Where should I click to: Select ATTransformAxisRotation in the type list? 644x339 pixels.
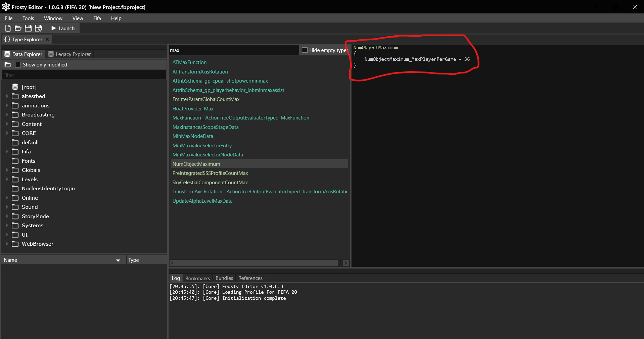click(x=200, y=72)
